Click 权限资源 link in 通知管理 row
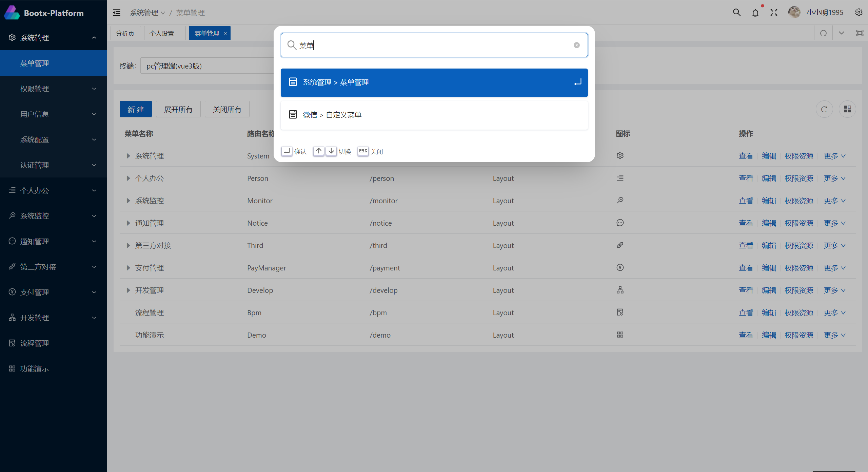The width and height of the screenshot is (868, 472). point(799,223)
